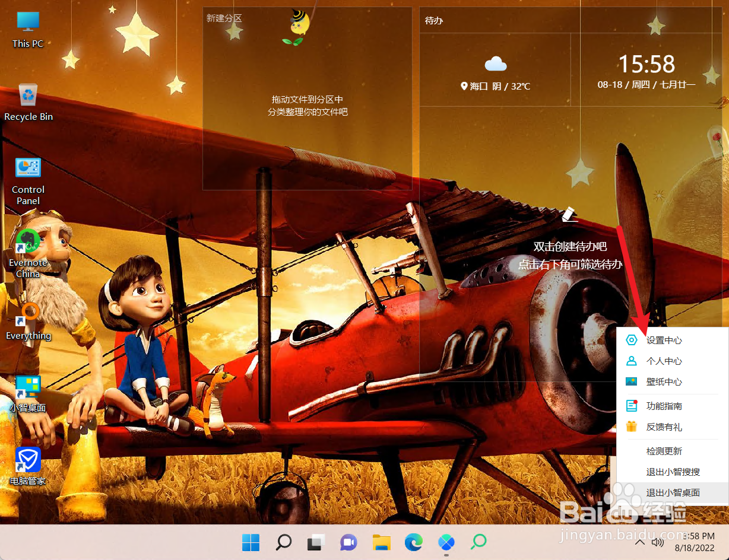The height and width of the screenshot is (560, 729).
Task: Select the Control Panel desktop shortcut
Action: 28,181
